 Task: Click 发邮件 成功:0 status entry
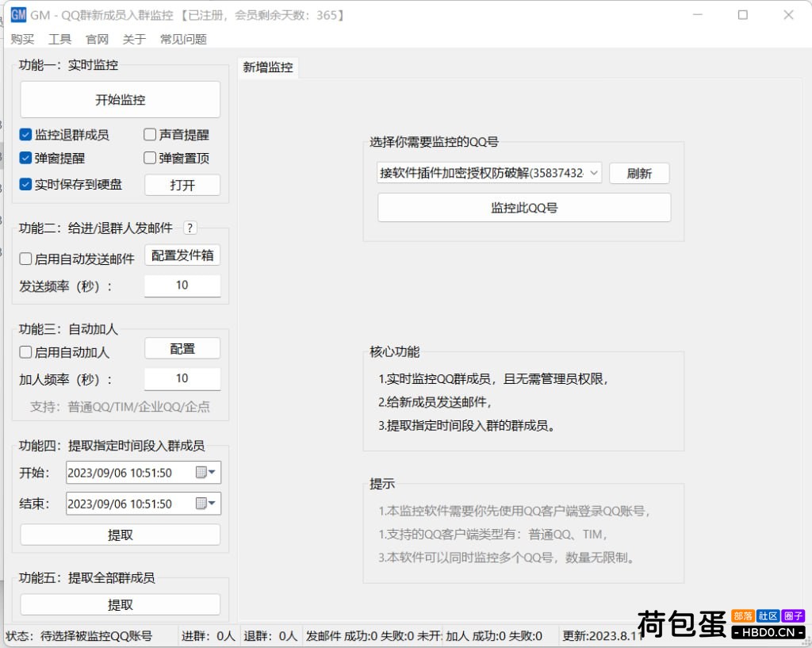[373, 635]
